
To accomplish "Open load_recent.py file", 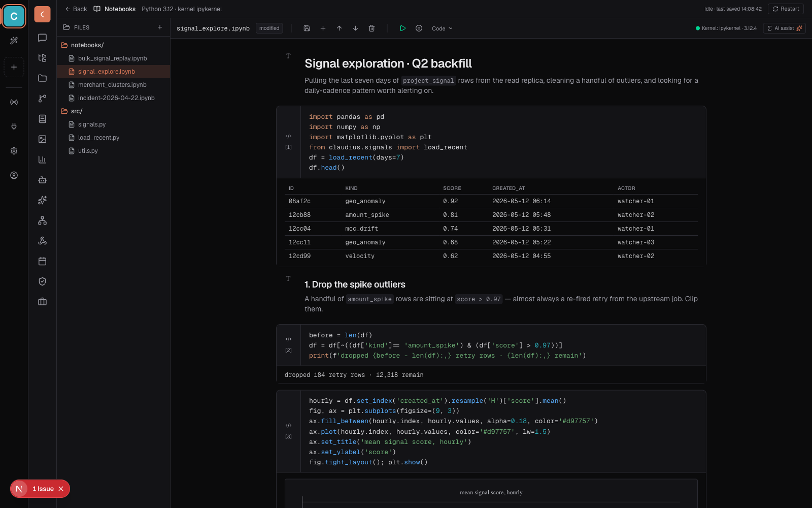I will pyautogui.click(x=113, y=138).
